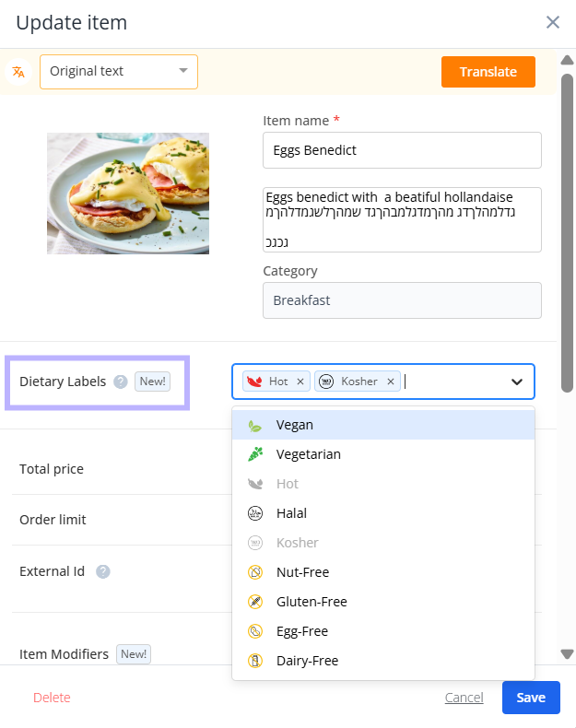Open the Original text language dropdown
This screenshot has height=728, width=576.
click(x=119, y=72)
